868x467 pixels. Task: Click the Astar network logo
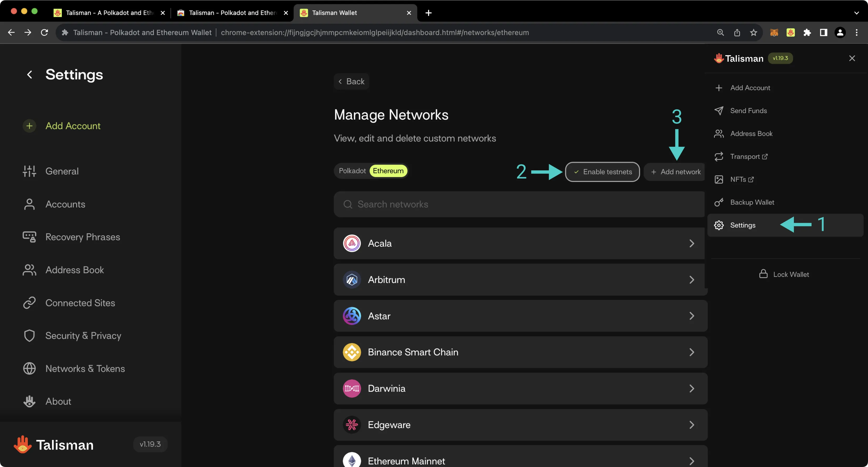pyautogui.click(x=352, y=316)
